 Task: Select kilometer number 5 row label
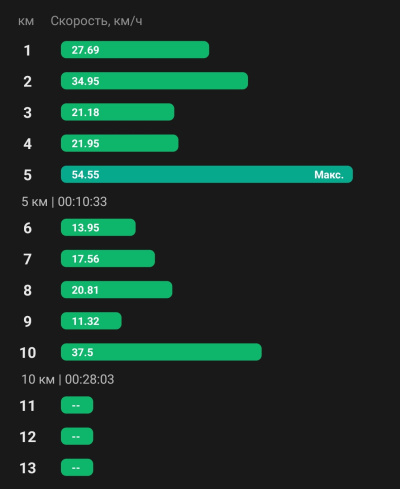coord(27,175)
